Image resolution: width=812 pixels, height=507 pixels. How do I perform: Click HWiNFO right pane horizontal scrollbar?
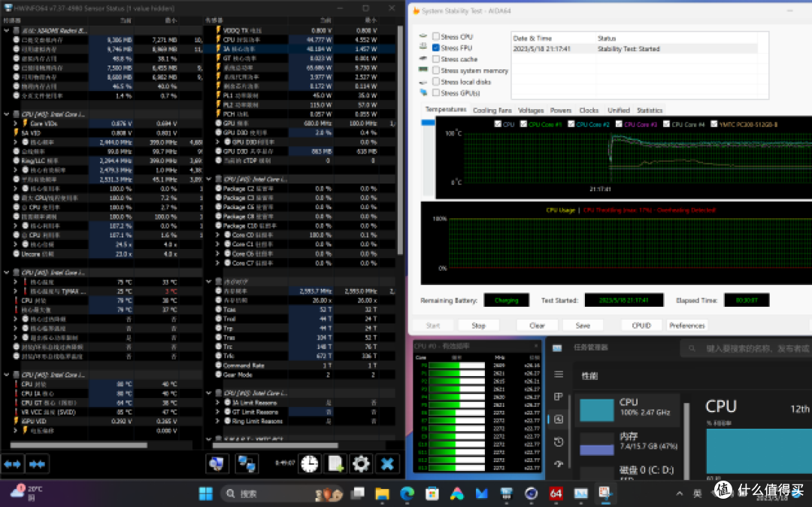pyautogui.click(x=275, y=445)
